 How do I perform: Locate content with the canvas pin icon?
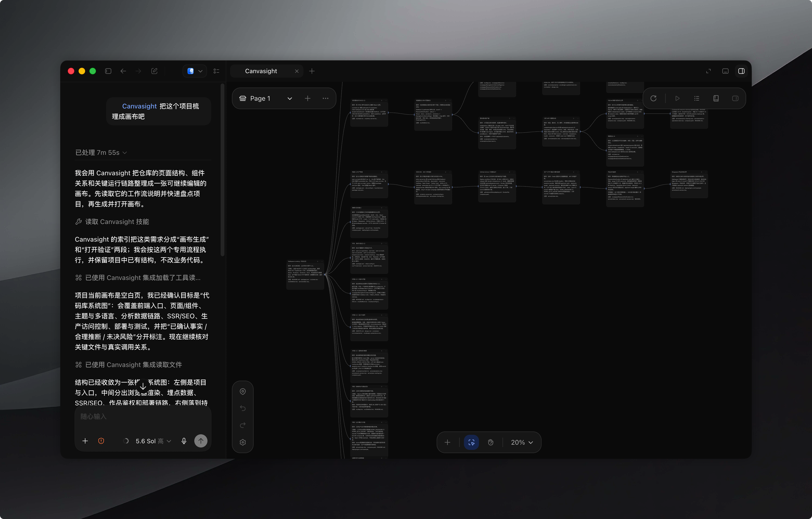coord(243,391)
